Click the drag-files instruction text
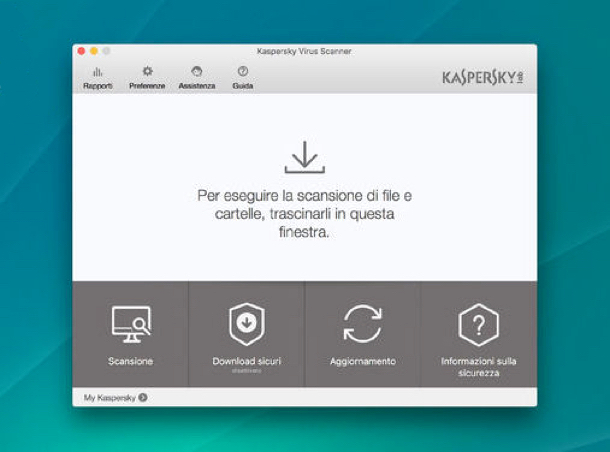 pos(304,214)
